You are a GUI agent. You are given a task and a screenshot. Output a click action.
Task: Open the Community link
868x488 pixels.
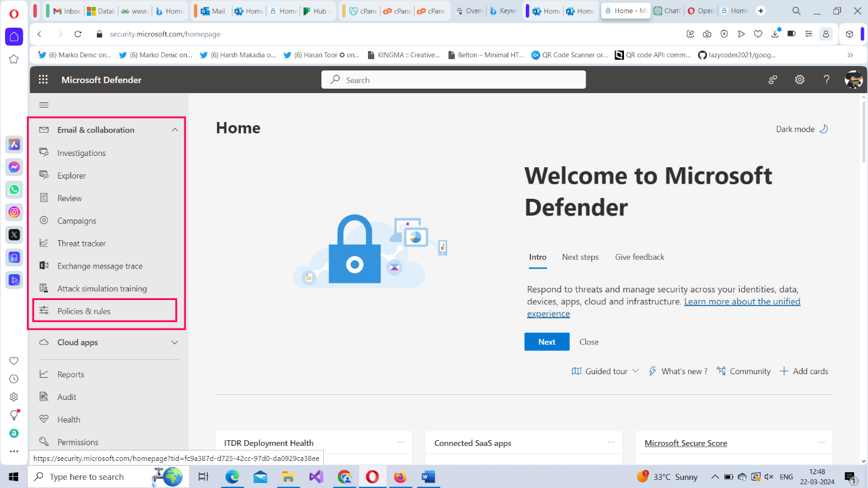point(743,372)
